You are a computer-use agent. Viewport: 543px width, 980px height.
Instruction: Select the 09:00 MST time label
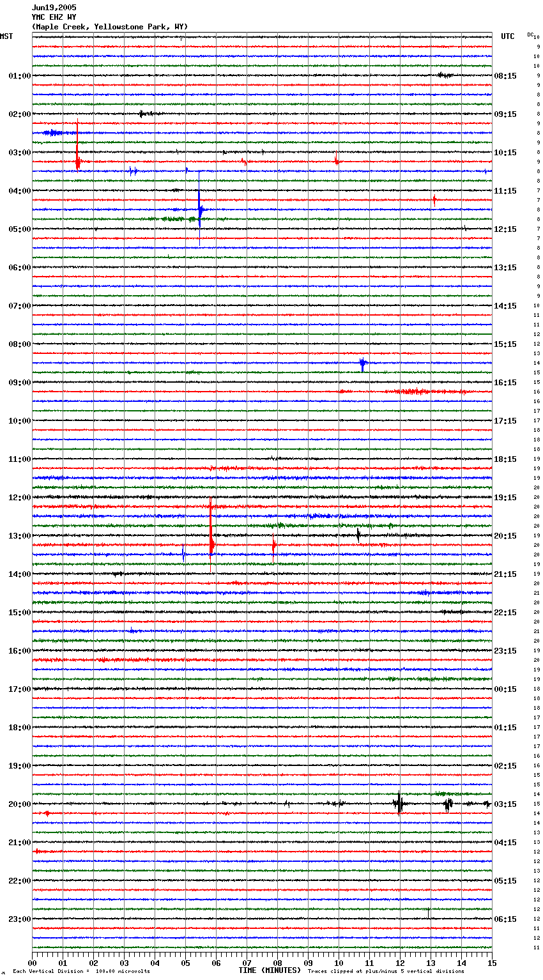tap(19, 383)
